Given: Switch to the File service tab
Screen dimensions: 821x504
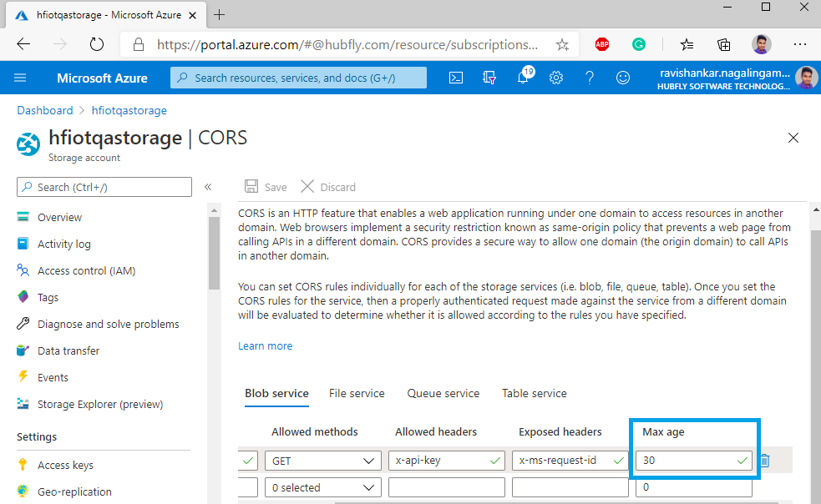Looking at the screenshot, I should pos(357,393).
